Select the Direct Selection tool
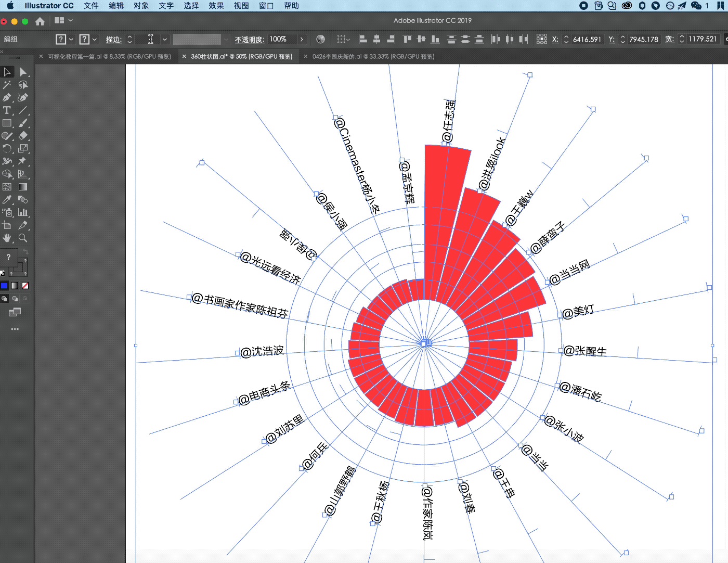 tap(23, 72)
